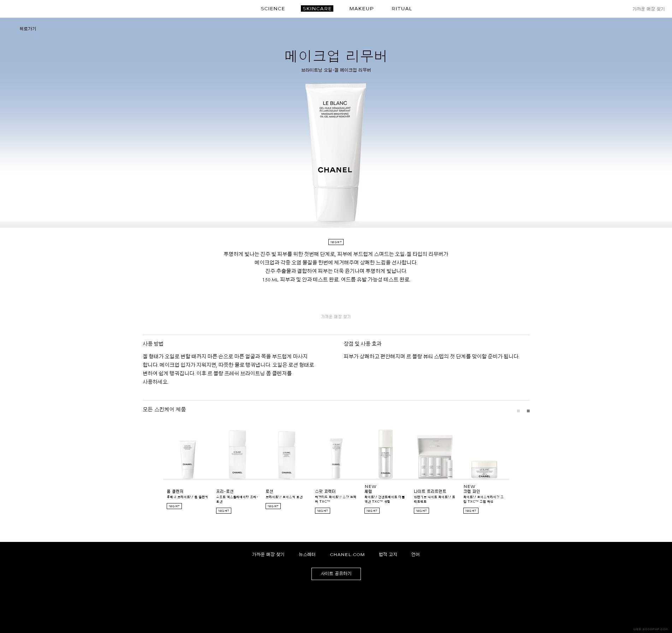View the 쎄럼 serum pump bottle
This screenshot has height=633, width=672.
pos(385,454)
